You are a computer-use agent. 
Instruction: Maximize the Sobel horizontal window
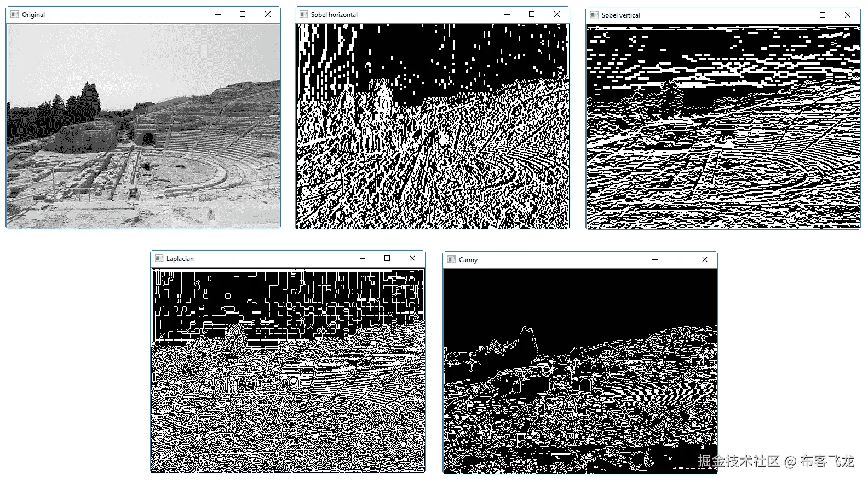pyautogui.click(x=532, y=14)
